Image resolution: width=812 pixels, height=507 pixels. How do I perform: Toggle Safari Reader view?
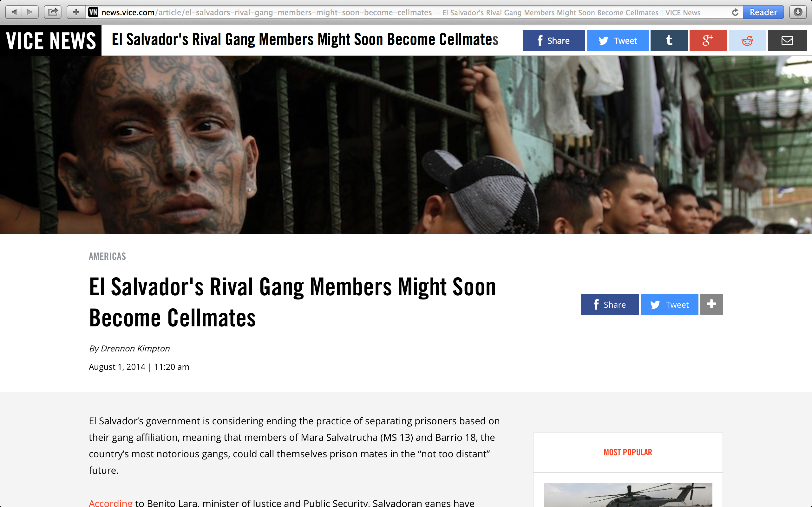[763, 12]
